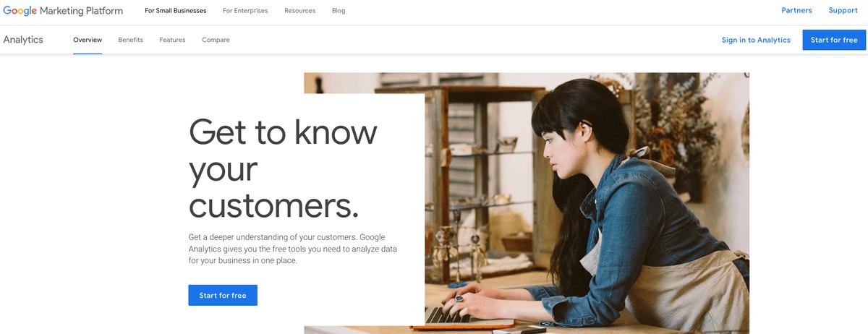Image resolution: width=868 pixels, height=334 pixels.
Task: Click the Google Marketing Platform logo
Action: 63,11
